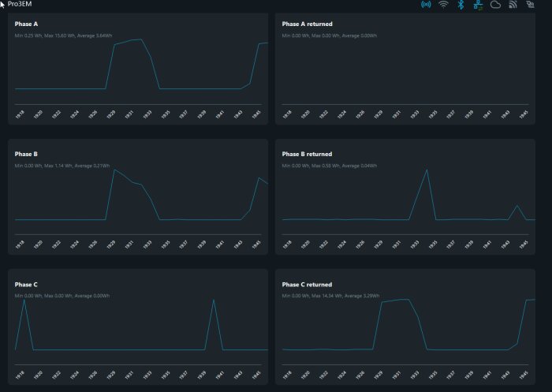Image resolution: width=552 pixels, height=392 pixels.
Task: Click the small peak in Phase B returned
Action: (x=517, y=206)
